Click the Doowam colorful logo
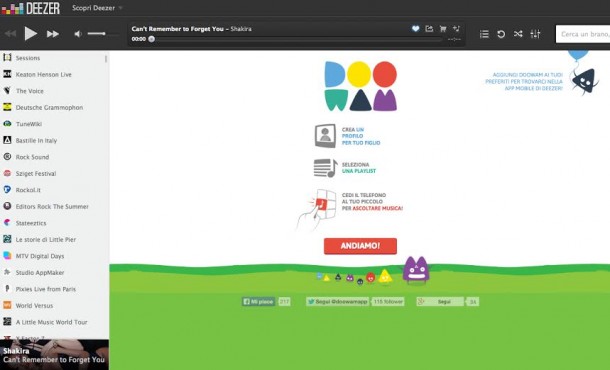610x370 pixels. pos(361,86)
